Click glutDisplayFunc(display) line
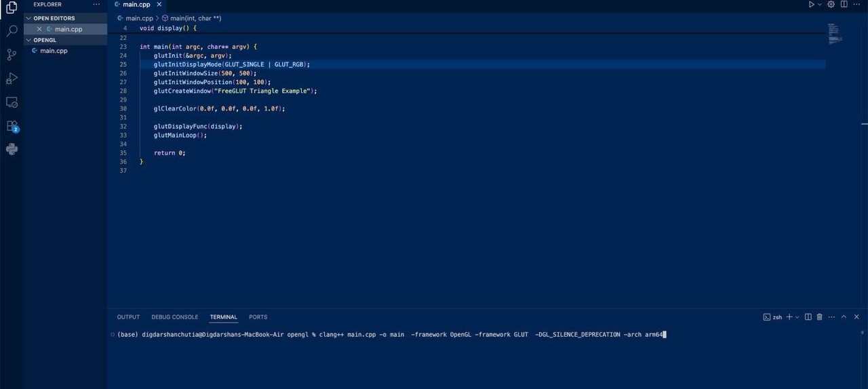 point(197,127)
